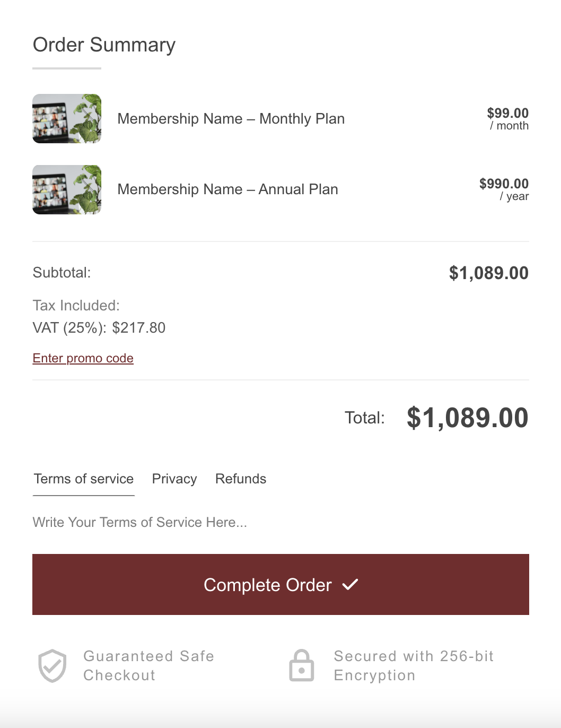Screen dimensions: 561x728
Task: Switch to the Privacy tab
Action: click(174, 479)
